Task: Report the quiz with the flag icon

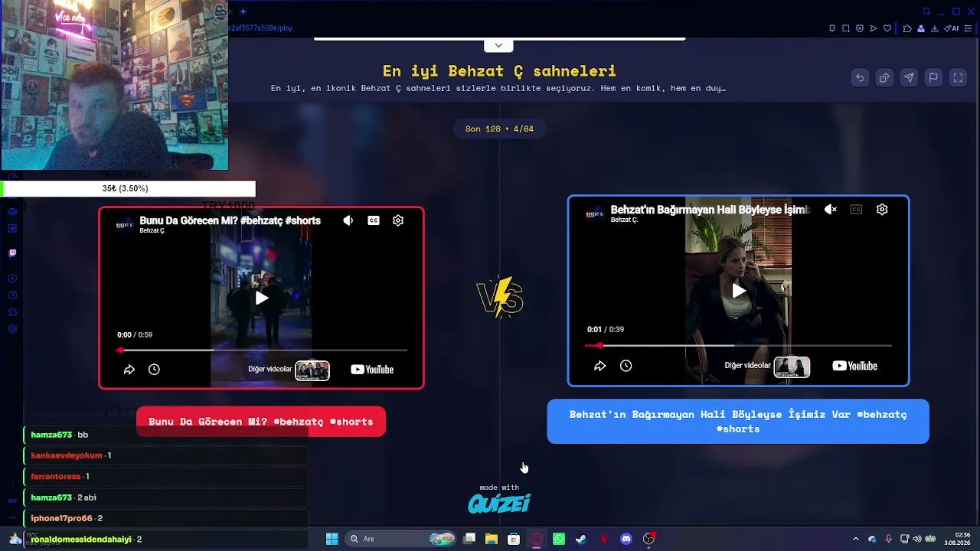Action: click(x=933, y=77)
